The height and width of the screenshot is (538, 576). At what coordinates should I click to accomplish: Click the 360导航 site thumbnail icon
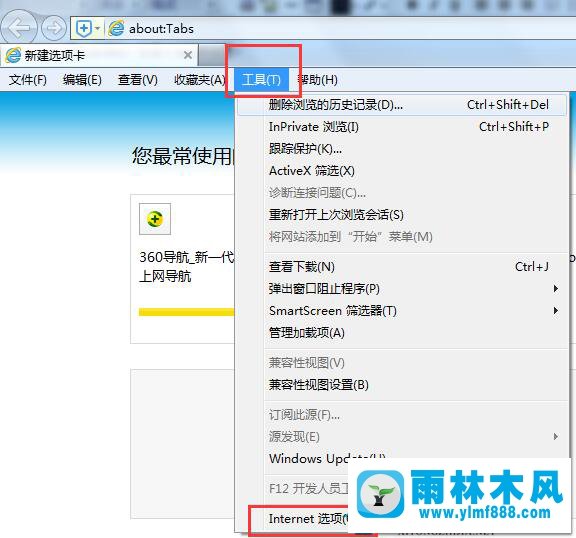click(x=155, y=219)
